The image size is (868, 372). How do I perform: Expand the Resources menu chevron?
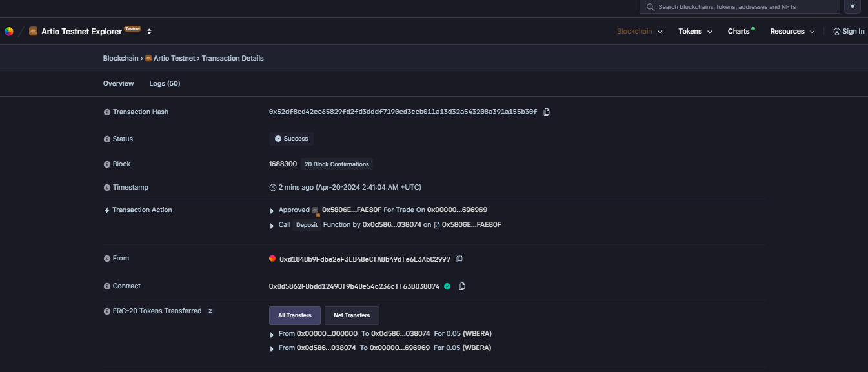point(812,32)
